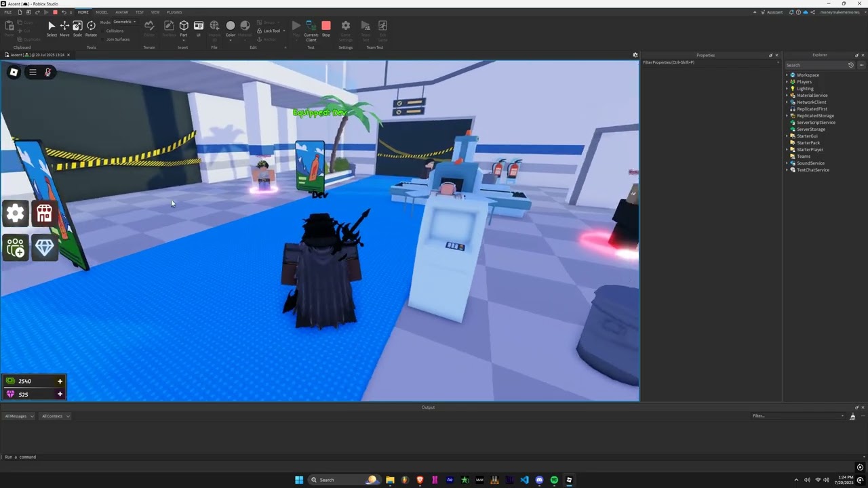The image size is (868, 488).
Task: Open the Terrain Editor
Action: 149,28
